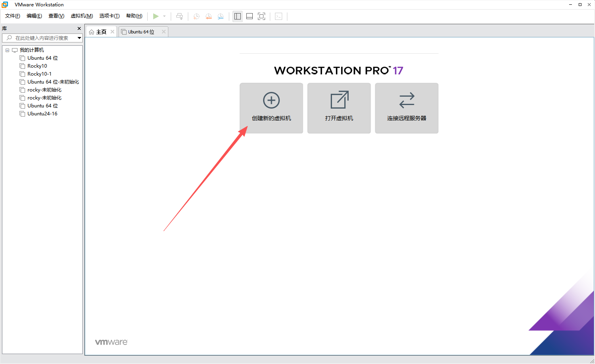The width and height of the screenshot is (595, 364).
Task: Click the take snapshot clock icon
Action: click(196, 16)
